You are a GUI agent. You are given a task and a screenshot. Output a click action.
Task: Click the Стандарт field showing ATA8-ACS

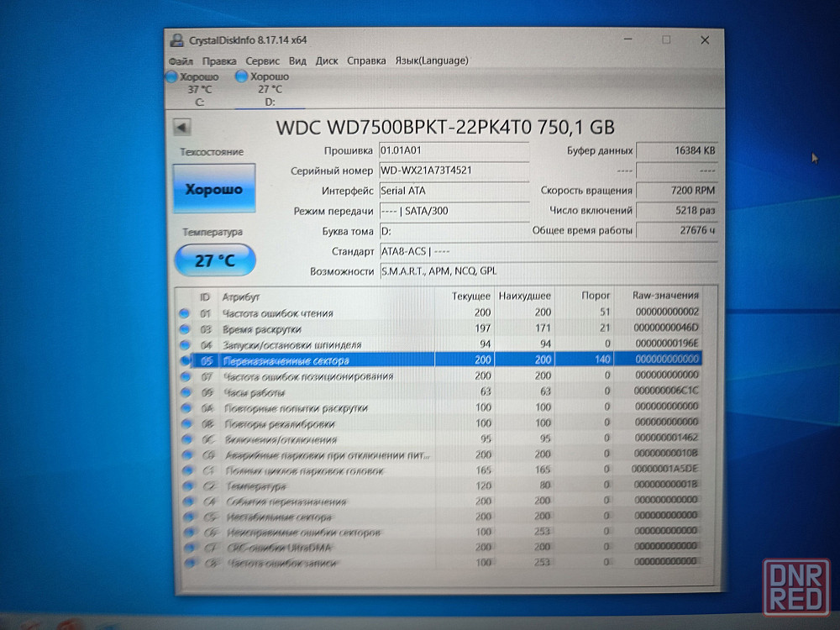tap(548, 251)
